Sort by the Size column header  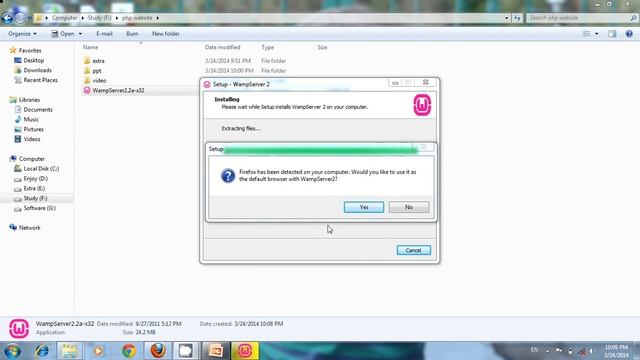[322, 47]
